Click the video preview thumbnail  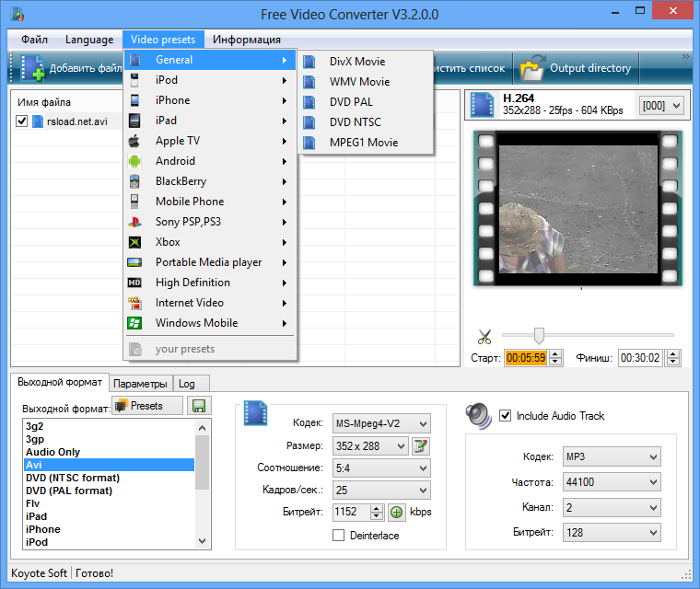[x=577, y=208]
